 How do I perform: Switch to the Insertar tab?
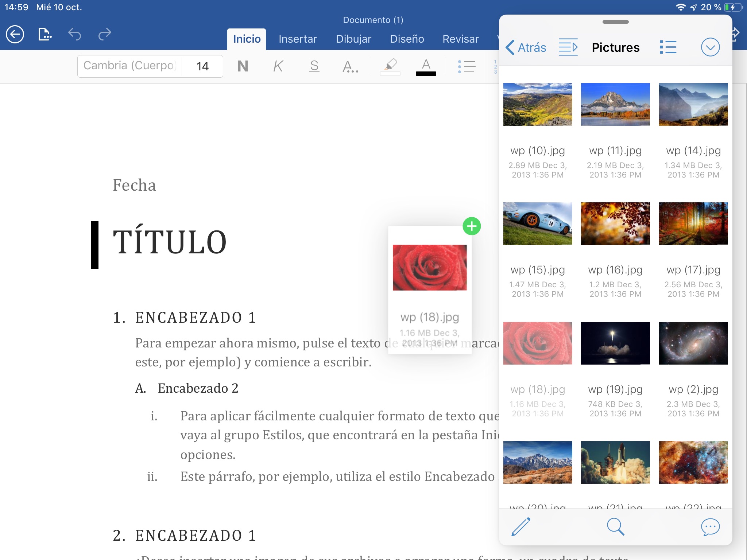[x=298, y=39]
